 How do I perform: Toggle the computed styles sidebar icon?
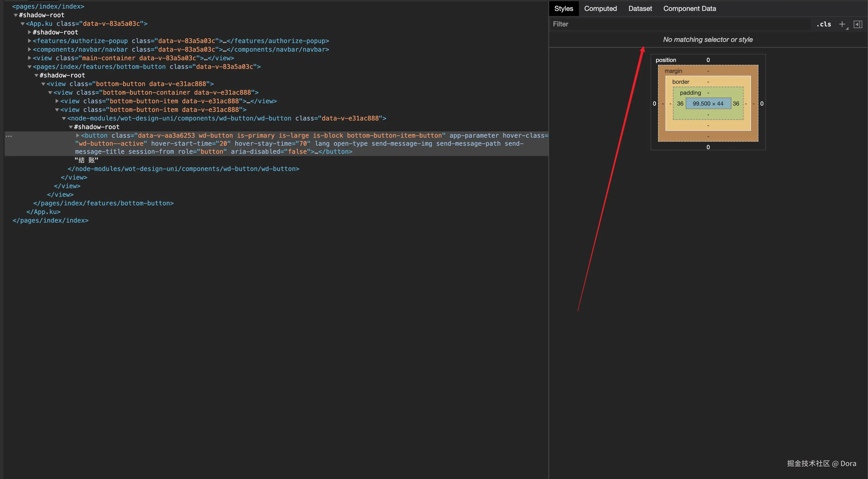[858, 24]
